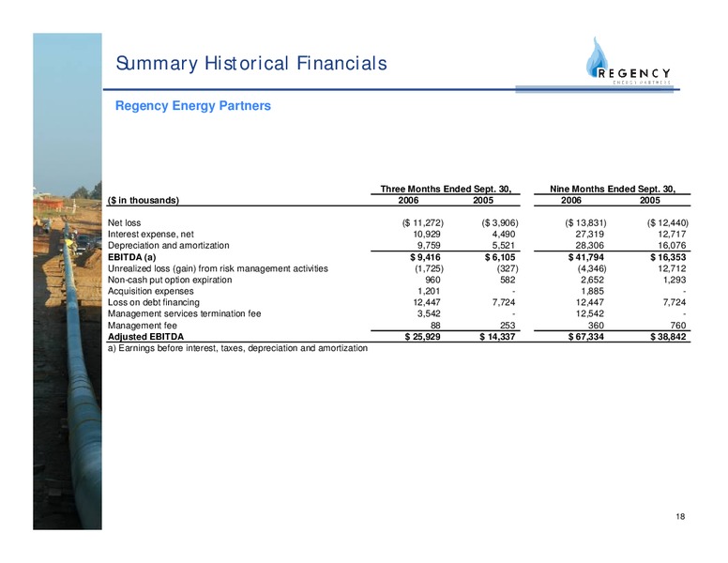Select the net loss value ($ 12,440)
This screenshot has height=563, width=728.
[668, 223]
